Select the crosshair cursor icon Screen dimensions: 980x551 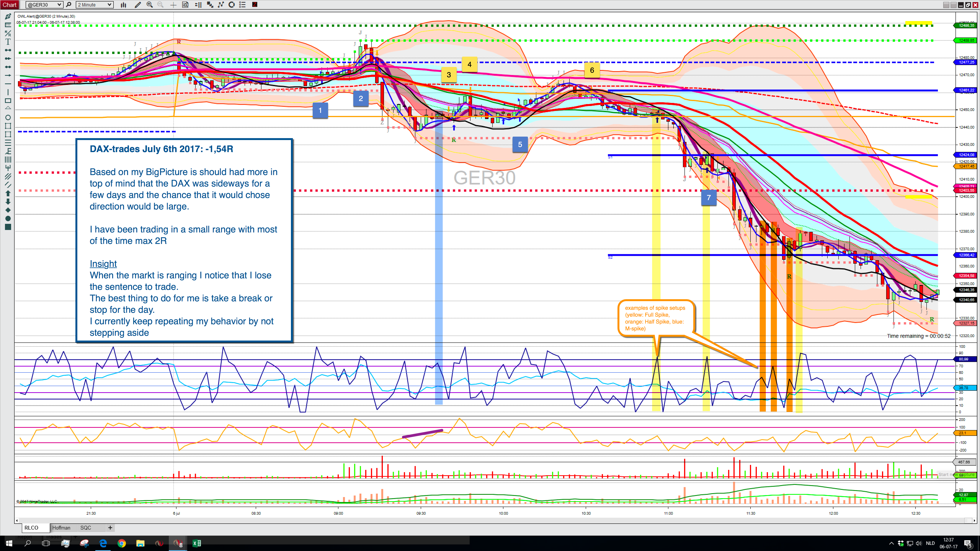coord(173,5)
